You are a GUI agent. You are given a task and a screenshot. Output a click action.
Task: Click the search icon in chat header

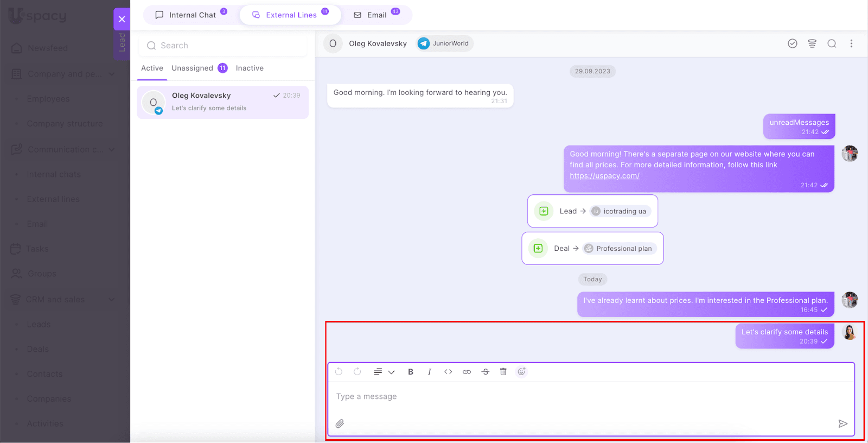pyautogui.click(x=831, y=43)
